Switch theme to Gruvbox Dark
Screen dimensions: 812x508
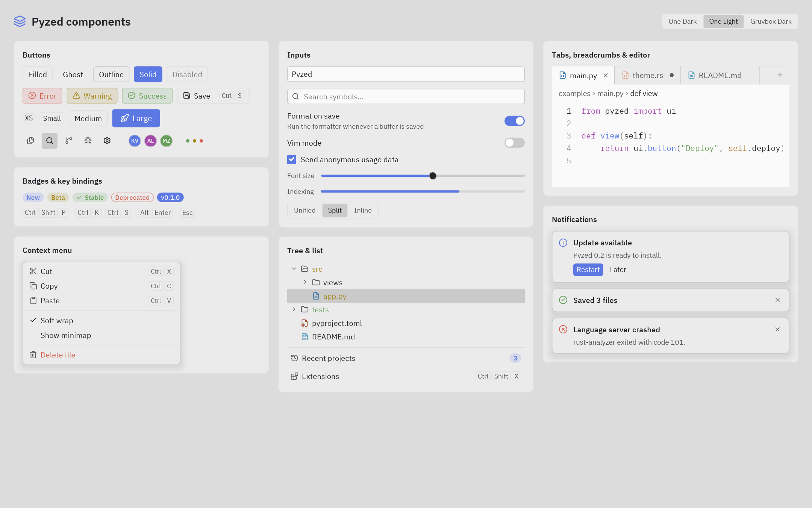coord(771,21)
